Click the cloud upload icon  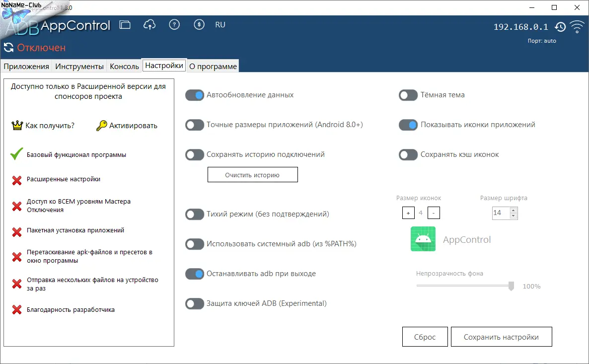click(149, 25)
